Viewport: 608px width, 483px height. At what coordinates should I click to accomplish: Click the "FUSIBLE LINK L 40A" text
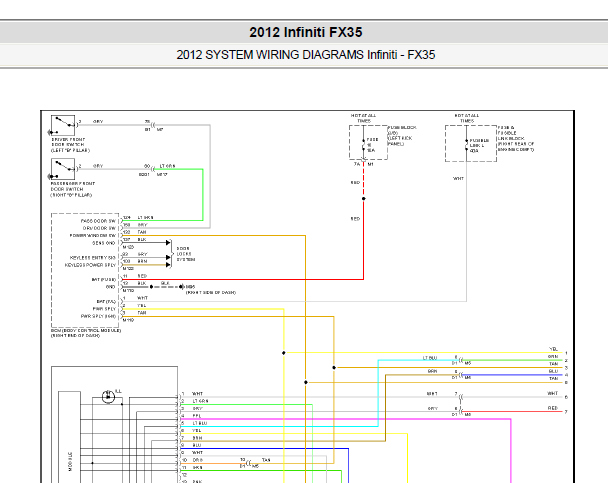click(479, 146)
